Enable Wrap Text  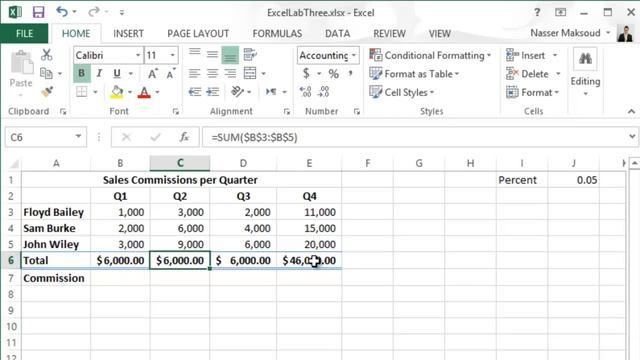click(x=250, y=54)
